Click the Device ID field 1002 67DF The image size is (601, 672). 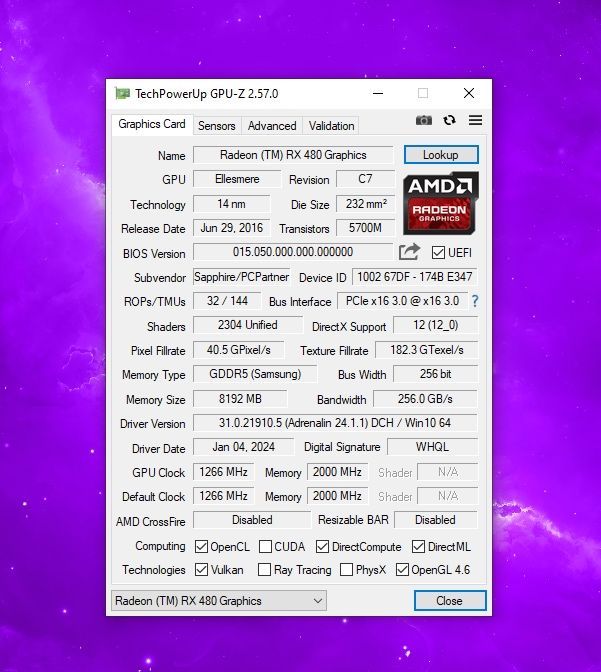[415, 277]
